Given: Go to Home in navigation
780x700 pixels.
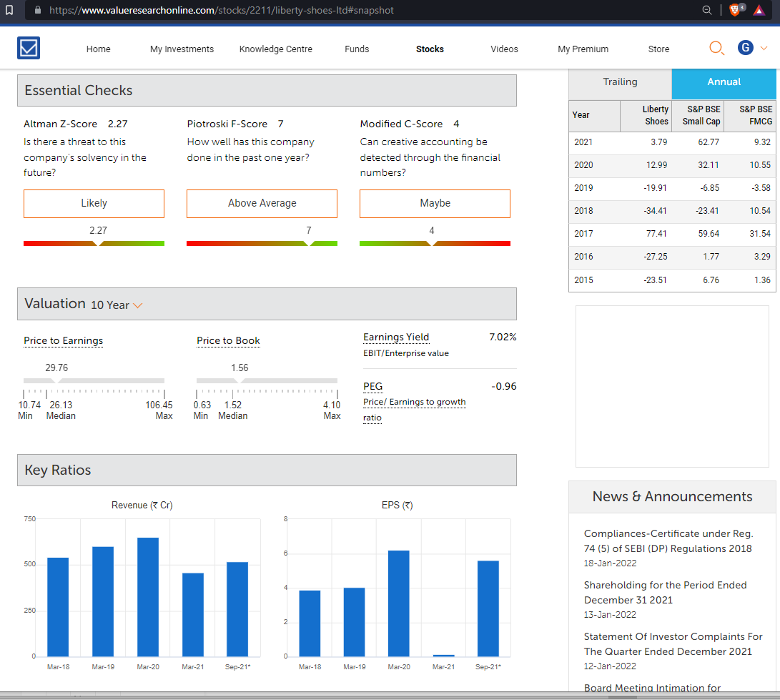Looking at the screenshot, I should pos(98,49).
